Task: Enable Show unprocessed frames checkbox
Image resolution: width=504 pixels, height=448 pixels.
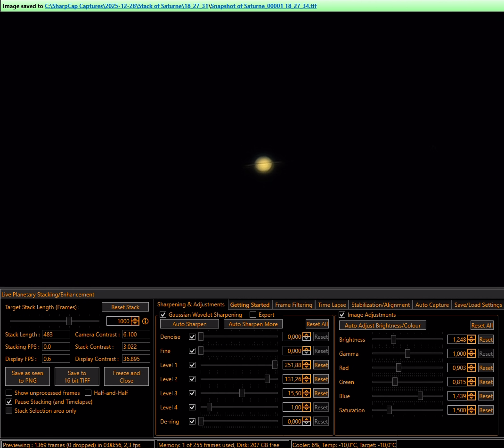Action: click(9, 393)
